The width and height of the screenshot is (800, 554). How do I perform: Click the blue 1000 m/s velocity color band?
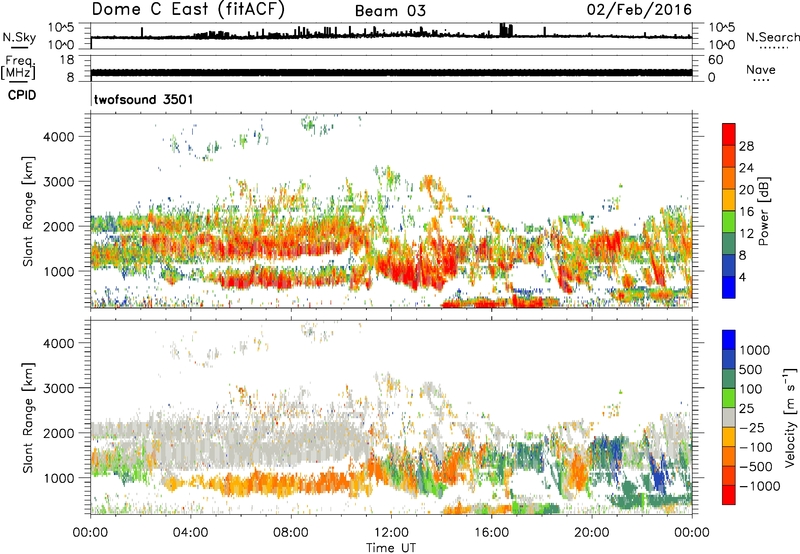[729, 340]
